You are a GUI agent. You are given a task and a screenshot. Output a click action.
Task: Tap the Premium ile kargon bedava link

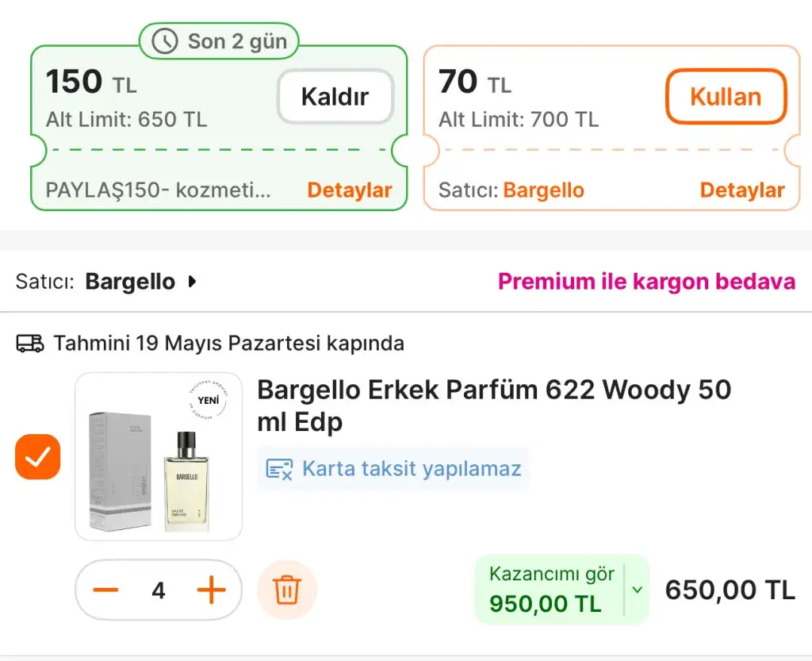point(646,281)
